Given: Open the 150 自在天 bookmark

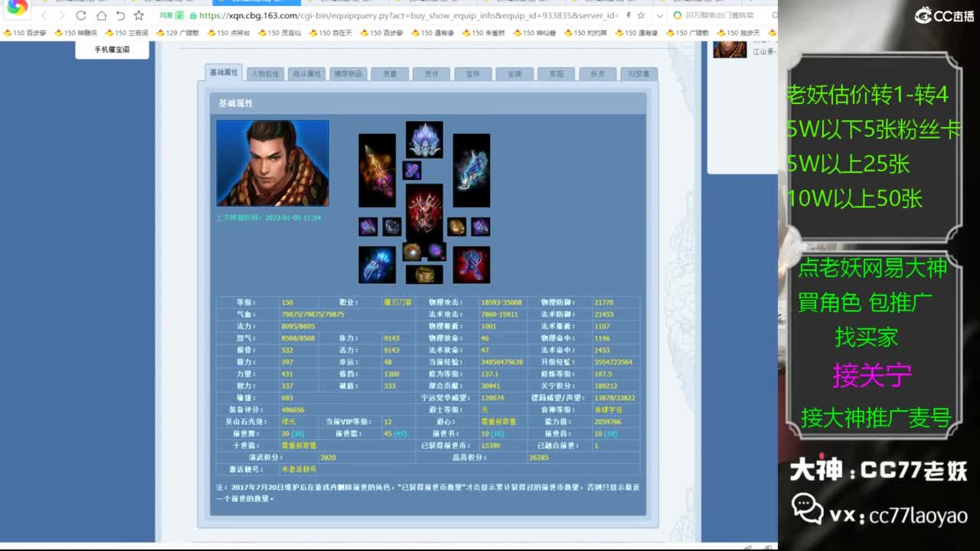Looking at the screenshot, I should click(x=331, y=33).
